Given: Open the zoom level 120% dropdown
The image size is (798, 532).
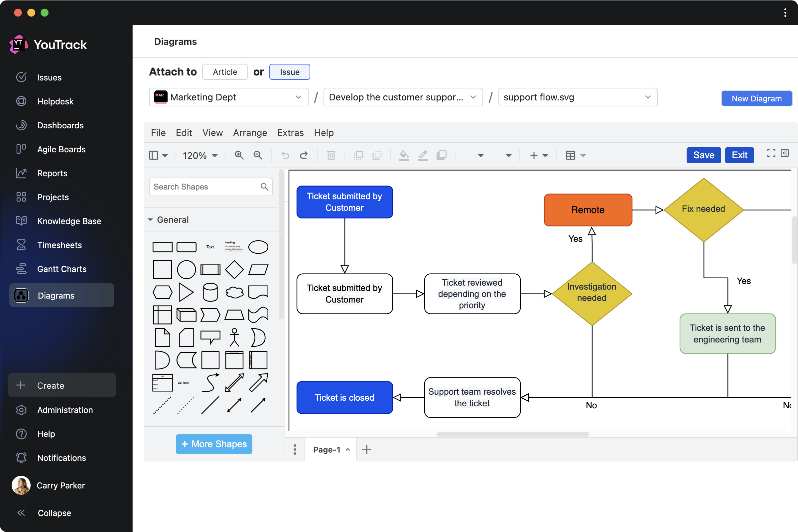Looking at the screenshot, I should [200, 155].
